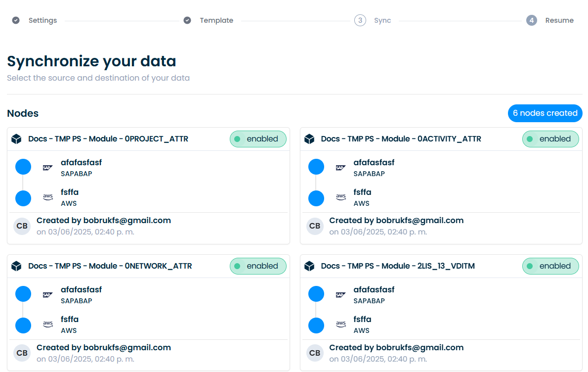
Task: Click the AWS logo in 0NETWORK_ATTR node
Action: point(47,325)
